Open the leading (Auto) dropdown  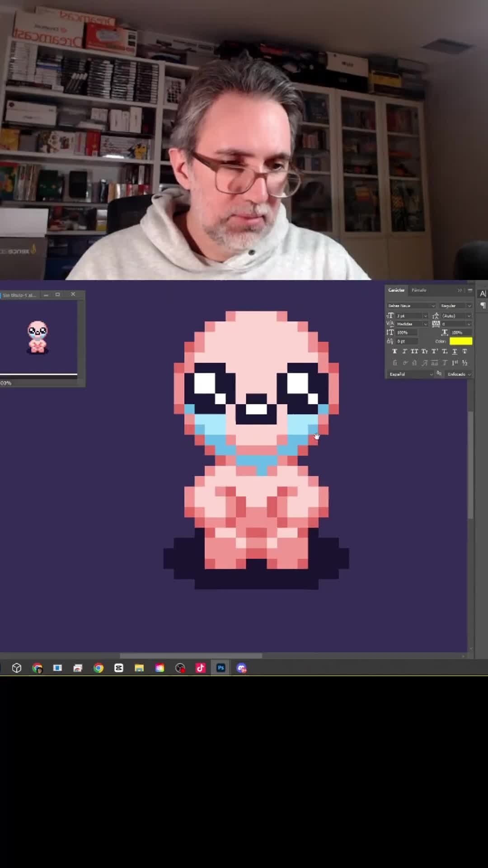(x=456, y=316)
